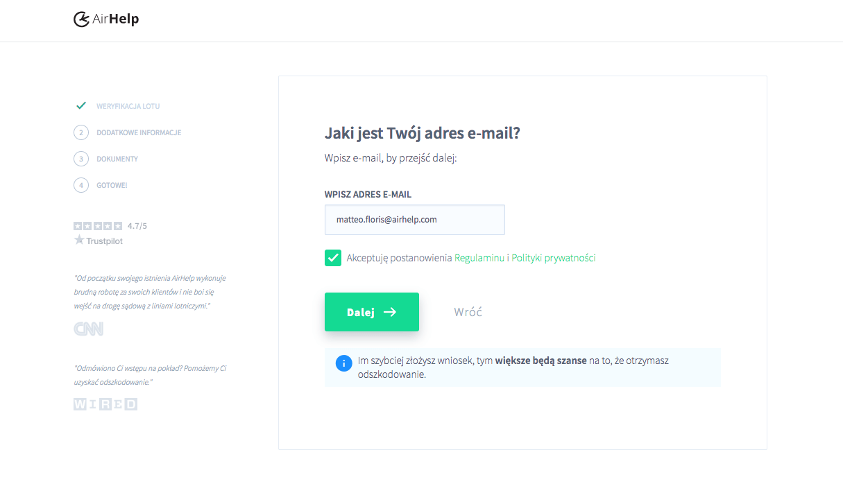
Task: Click the WIRED logo
Action: tap(105, 403)
